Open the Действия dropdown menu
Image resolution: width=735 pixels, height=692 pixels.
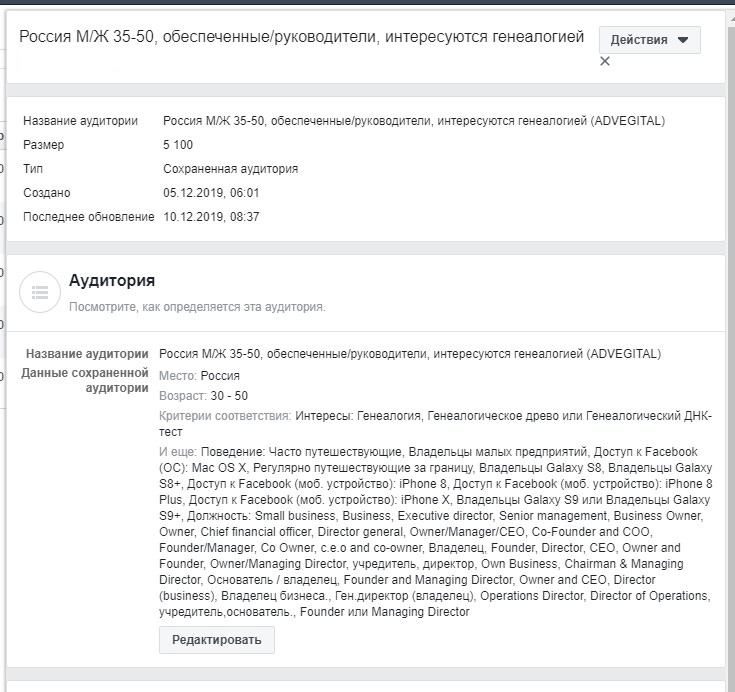click(x=649, y=40)
